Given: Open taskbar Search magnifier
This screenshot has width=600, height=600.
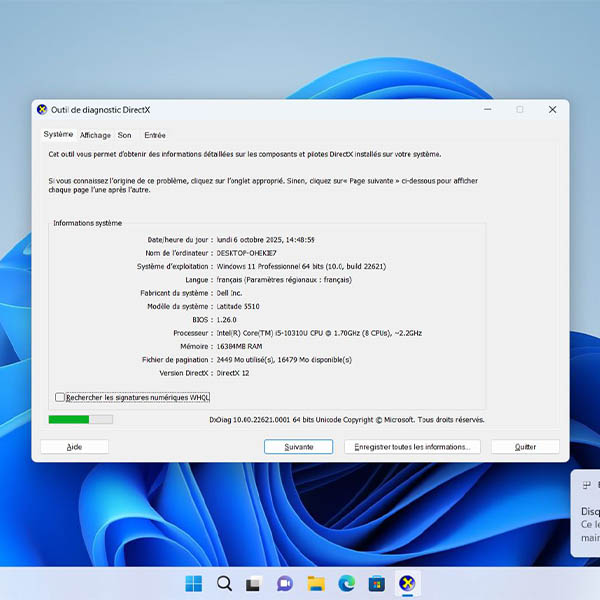Looking at the screenshot, I should coord(224,583).
